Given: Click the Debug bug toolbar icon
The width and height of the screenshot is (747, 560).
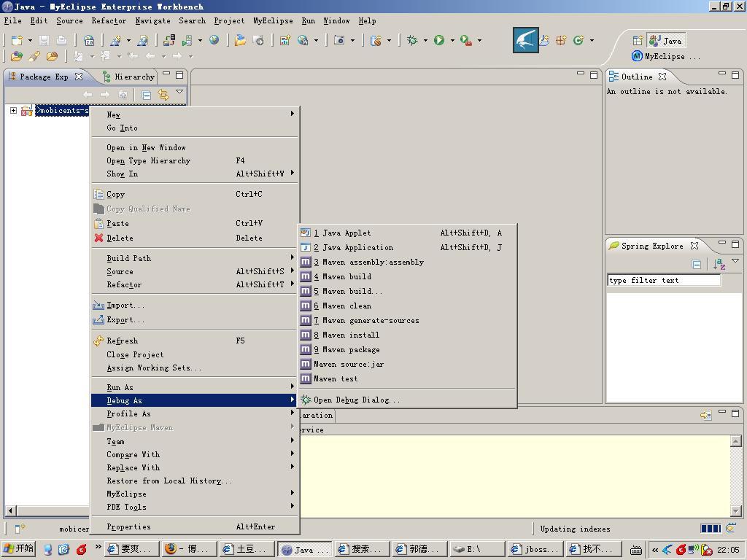Looking at the screenshot, I should [x=413, y=41].
